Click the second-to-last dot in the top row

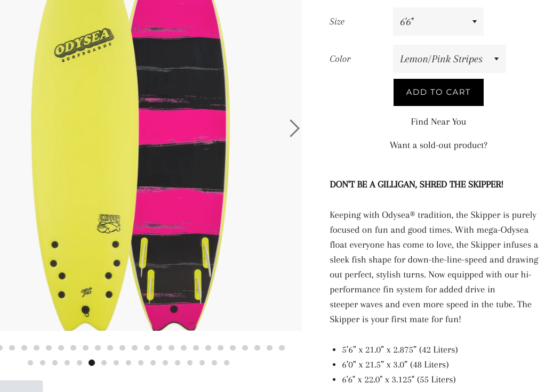click(x=269, y=348)
